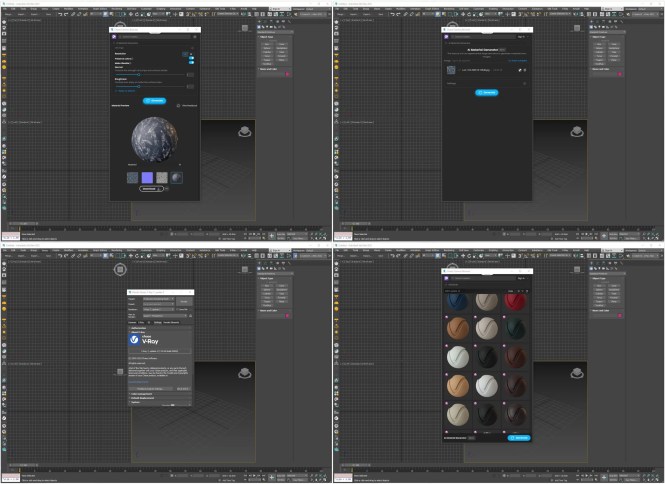Image resolution: width=665 pixels, height=484 pixels.
Task: Switch to the Common tab in Render Setup
Action: (132, 322)
